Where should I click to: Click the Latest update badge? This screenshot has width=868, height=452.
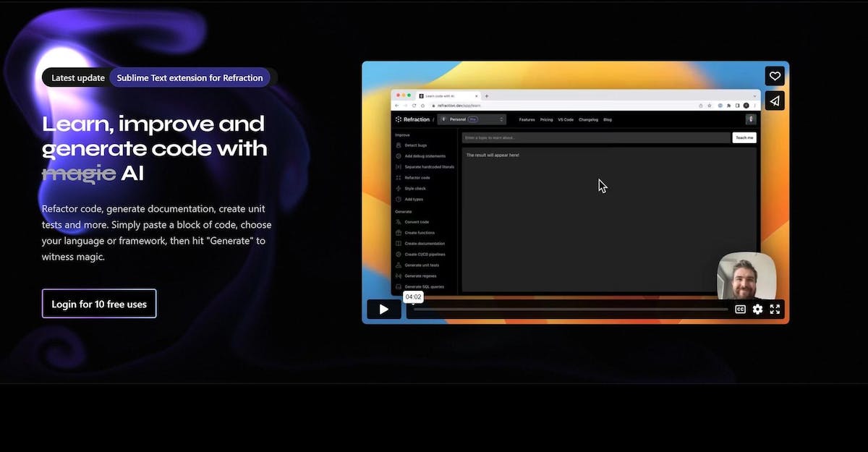pyautogui.click(x=78, y=77)
